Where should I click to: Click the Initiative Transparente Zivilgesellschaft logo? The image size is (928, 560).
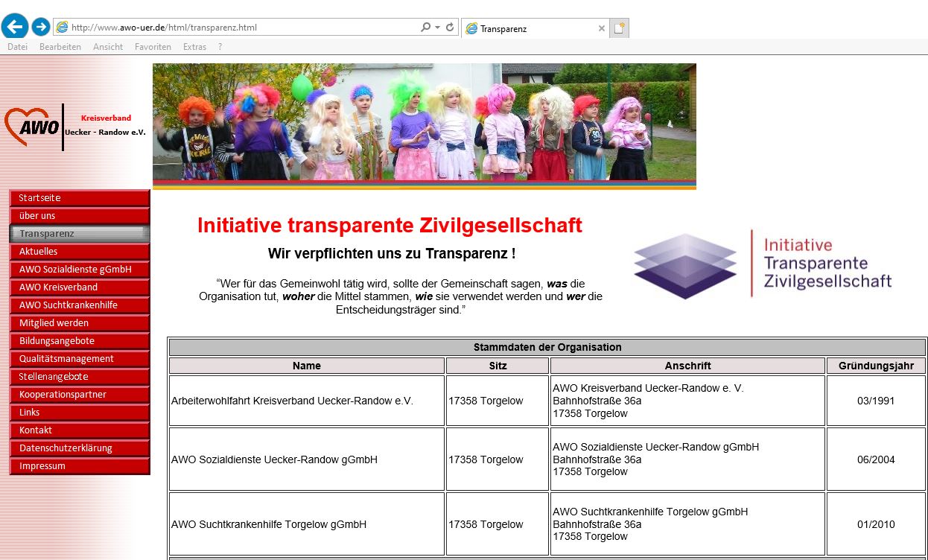(x=762, y=264)
